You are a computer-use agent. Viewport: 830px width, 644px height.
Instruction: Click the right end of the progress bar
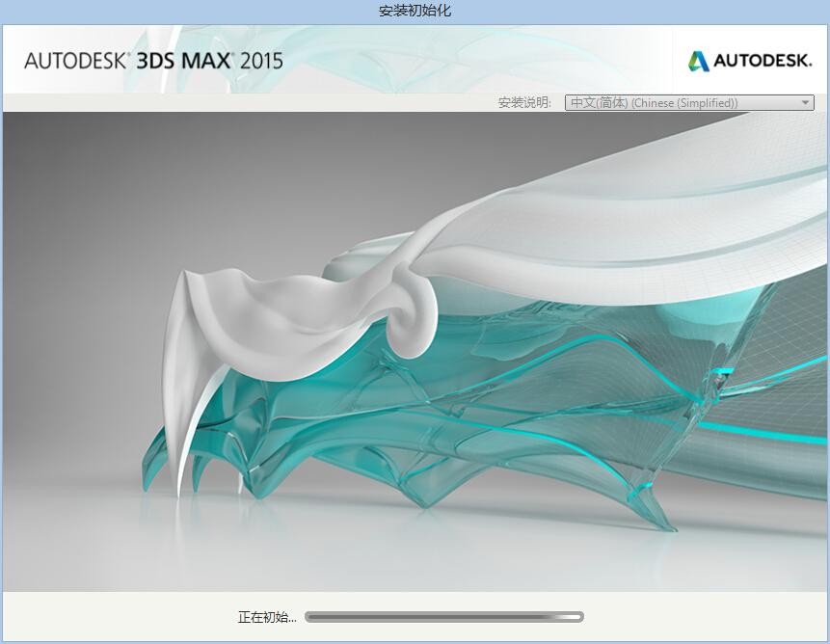[576, 617]
